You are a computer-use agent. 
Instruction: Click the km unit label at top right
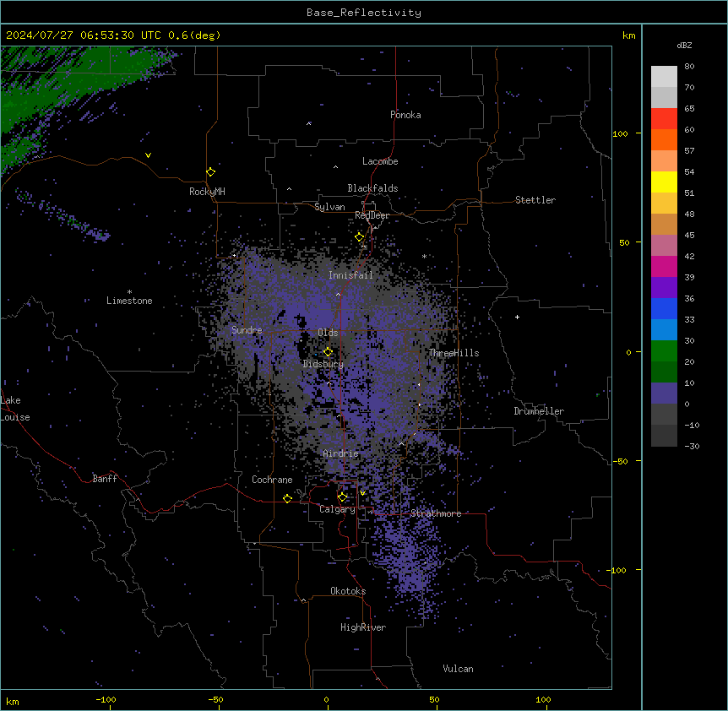point(628,35)
